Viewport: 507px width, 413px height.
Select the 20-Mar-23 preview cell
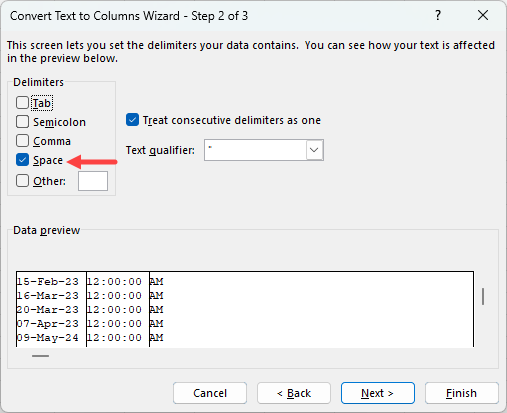pos(48,310)
